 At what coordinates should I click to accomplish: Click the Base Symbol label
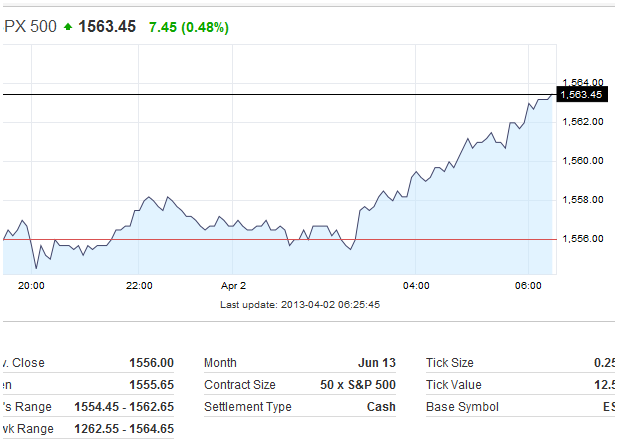(x=462, y=407)
